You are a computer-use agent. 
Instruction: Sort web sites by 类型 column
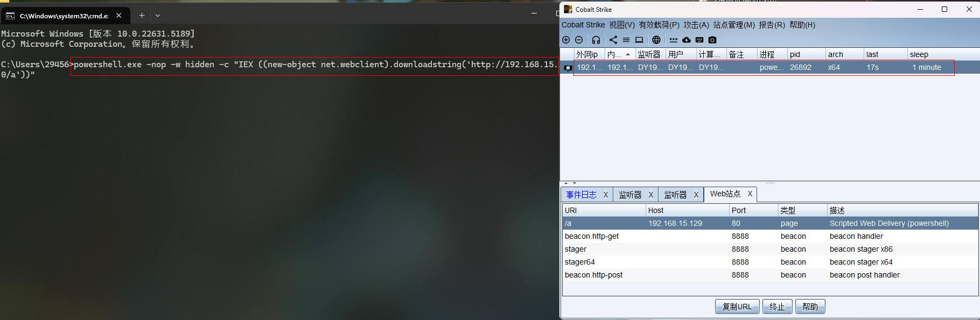802,210
